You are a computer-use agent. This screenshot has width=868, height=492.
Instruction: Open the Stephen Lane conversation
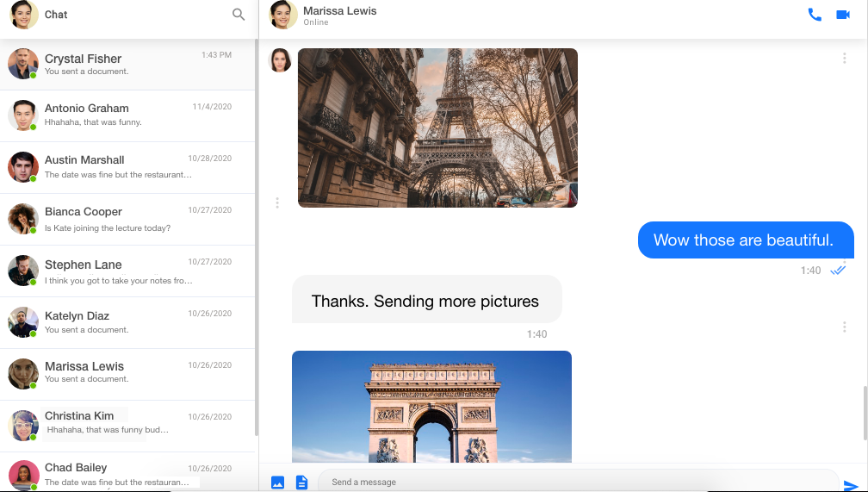pyautogui.click(x=127, y=271)
